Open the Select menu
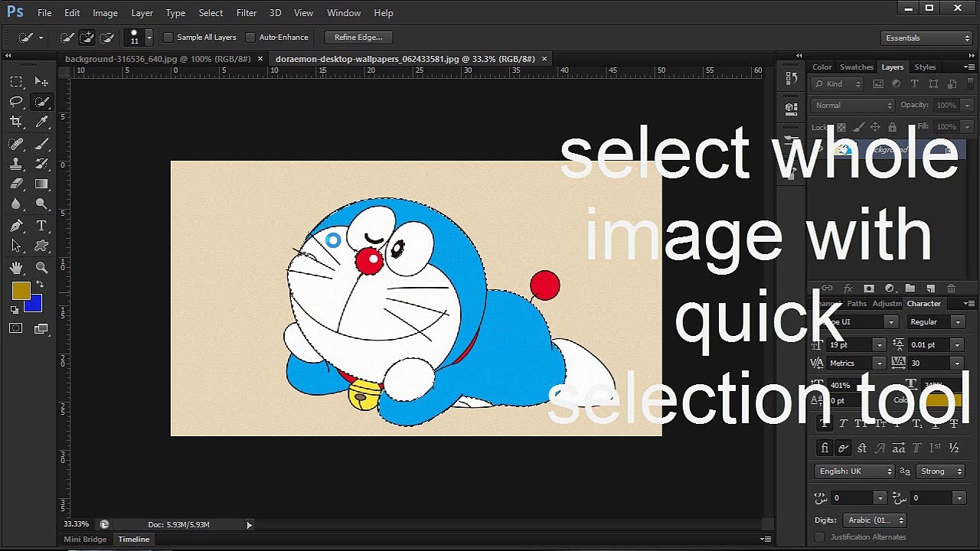The image size is (980, 551). 211,13
